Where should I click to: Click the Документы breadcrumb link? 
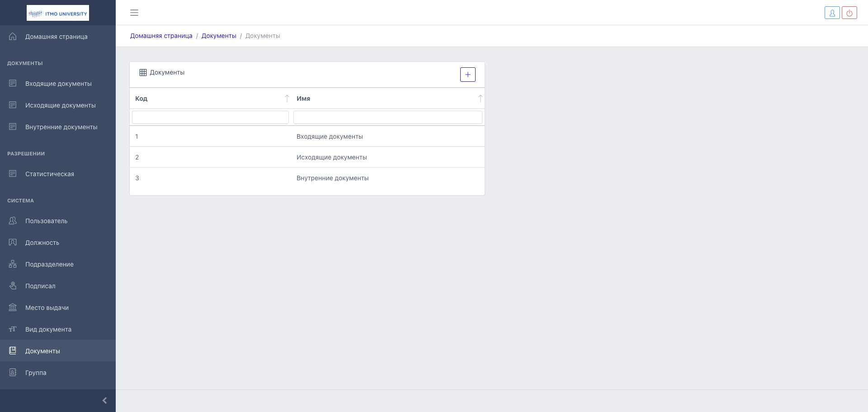(x=219, y=36)
